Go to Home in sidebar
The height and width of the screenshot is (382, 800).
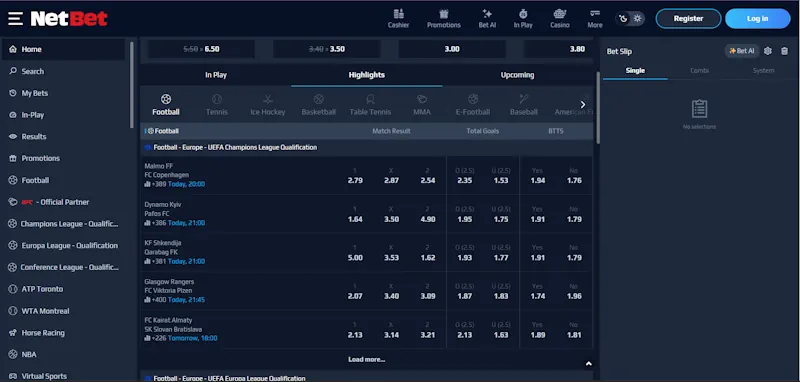pos(63,49)
